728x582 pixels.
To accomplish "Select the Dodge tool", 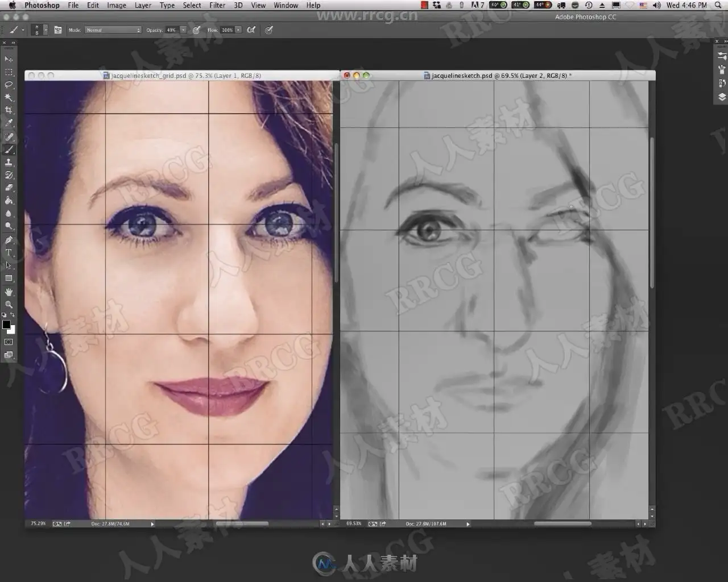I will (9, 226).
